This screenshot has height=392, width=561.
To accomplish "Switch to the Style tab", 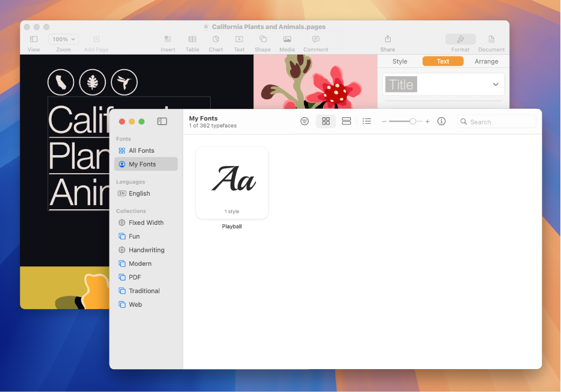I will point(400,61).
